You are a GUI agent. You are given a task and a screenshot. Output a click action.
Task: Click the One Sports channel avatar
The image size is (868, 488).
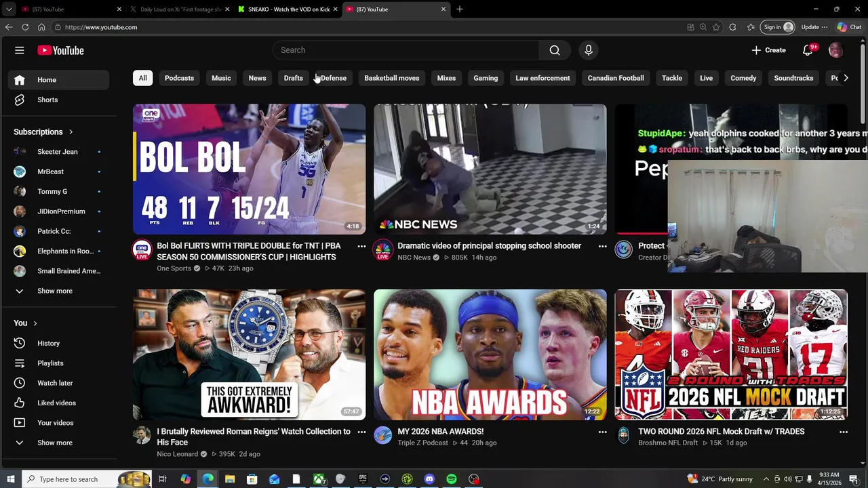tap(142, 249)
